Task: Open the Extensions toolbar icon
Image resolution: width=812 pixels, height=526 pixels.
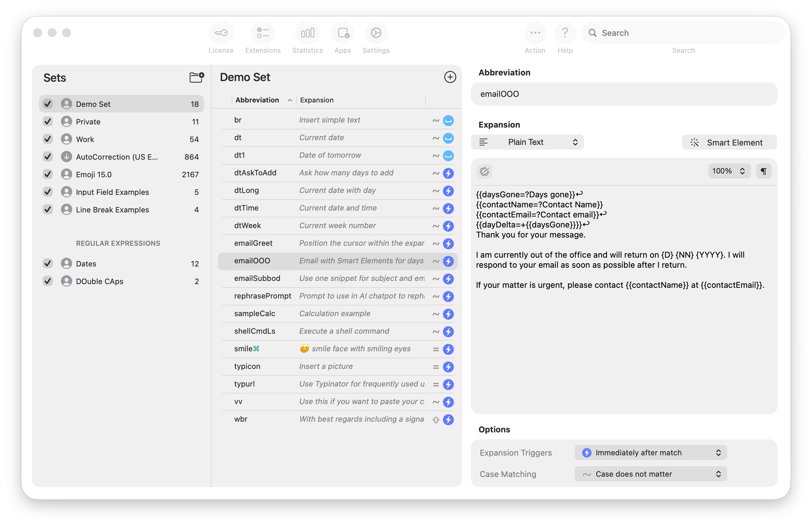Action: (x=263, y=33)
